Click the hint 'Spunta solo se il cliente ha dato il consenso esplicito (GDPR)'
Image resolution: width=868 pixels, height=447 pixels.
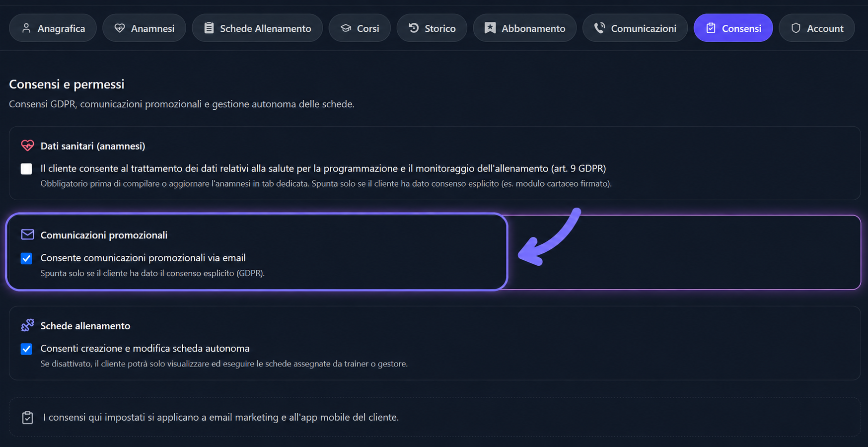[x=152, y=273]
